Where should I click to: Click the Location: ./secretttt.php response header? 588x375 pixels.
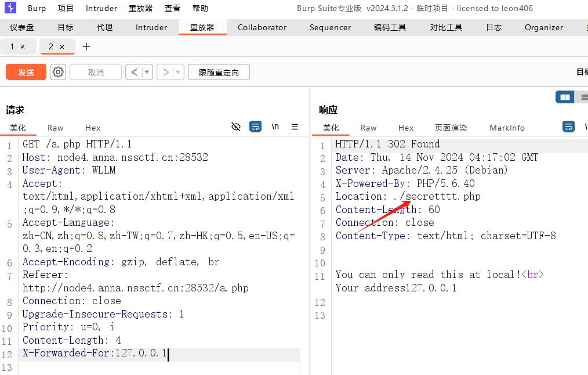[x=408, y=196]
